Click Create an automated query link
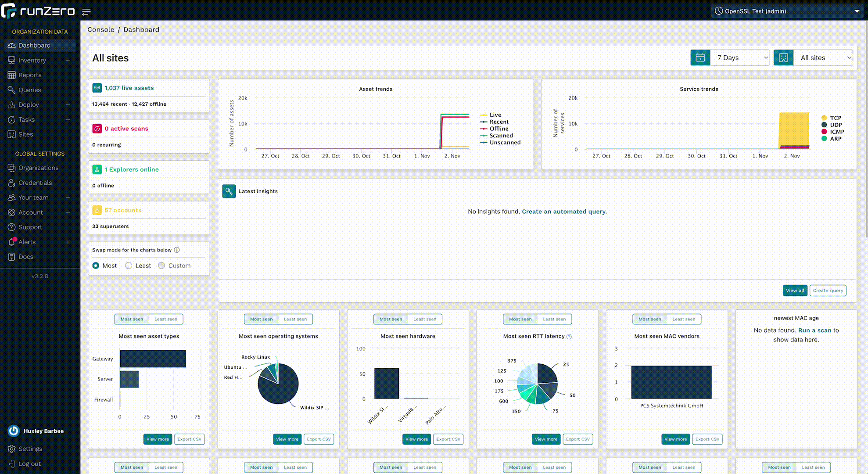The height and width of the screenshot is (474, 868). 564,212
